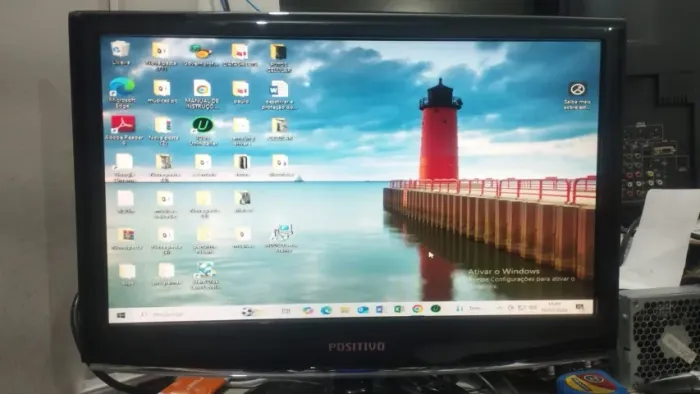Open Excel from the taskbar

399,309
